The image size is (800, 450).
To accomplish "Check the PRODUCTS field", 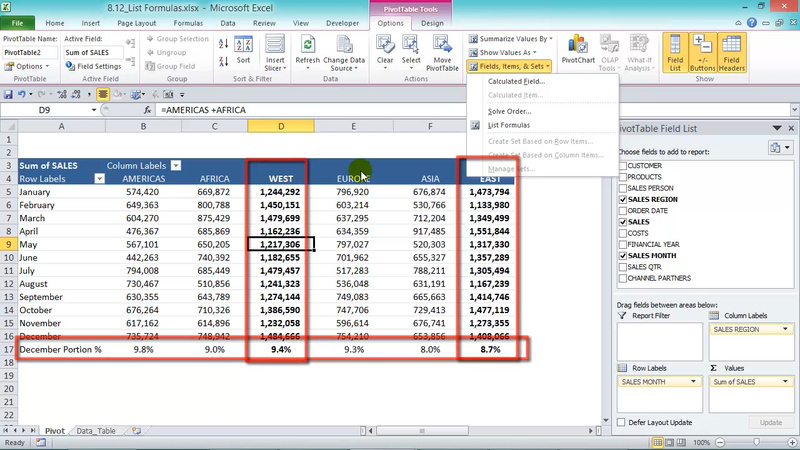I will click(x=623, y=177).
